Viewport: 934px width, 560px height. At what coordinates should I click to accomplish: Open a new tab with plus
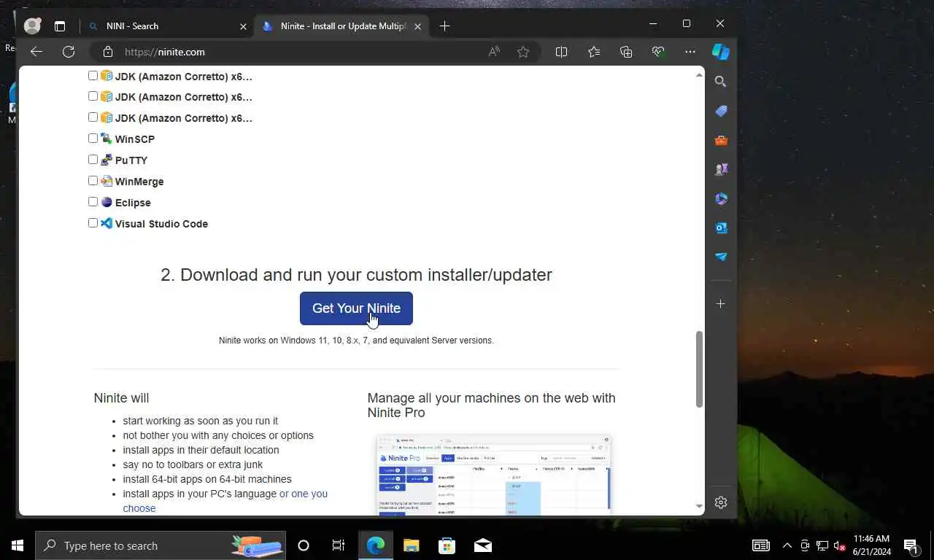click(x=444, y=26)
